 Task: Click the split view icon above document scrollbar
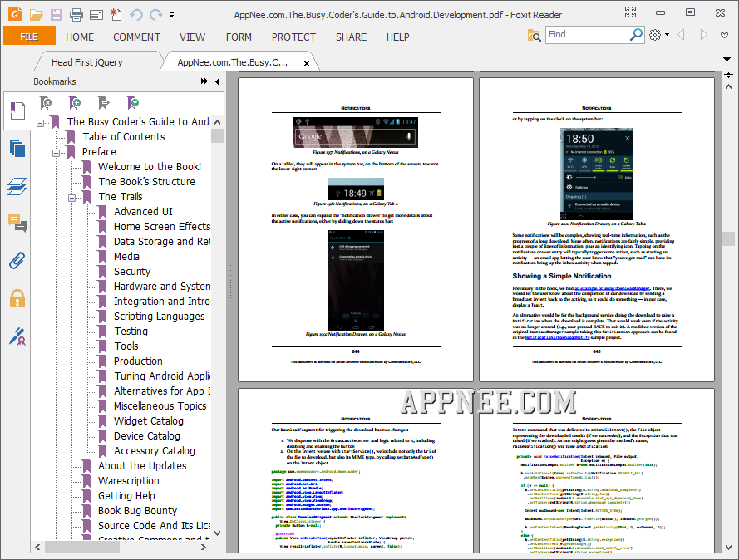pyautogui.click(x=729, y=76)
